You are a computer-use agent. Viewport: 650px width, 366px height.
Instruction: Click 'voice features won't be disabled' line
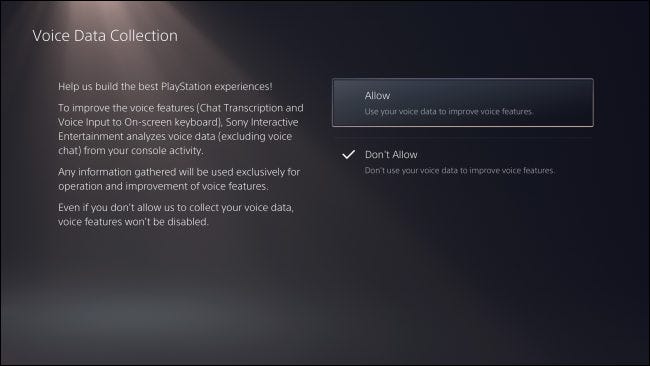(x=133, y=222)
